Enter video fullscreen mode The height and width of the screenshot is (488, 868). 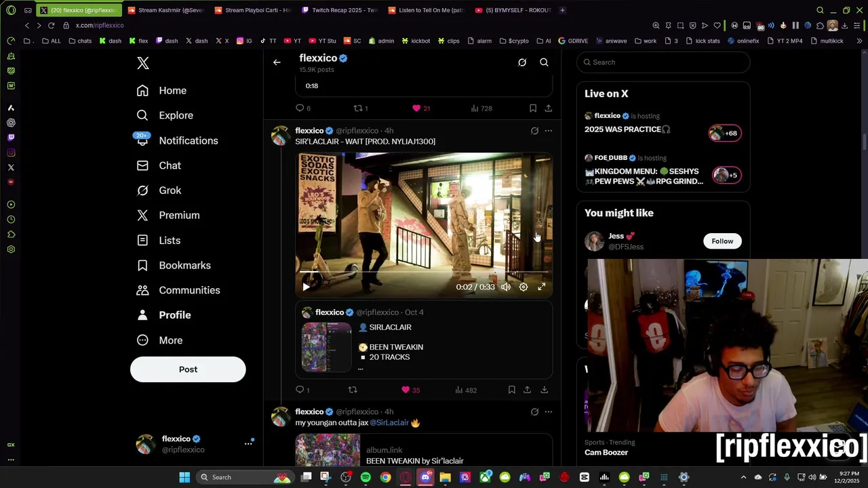click(542, 287)
